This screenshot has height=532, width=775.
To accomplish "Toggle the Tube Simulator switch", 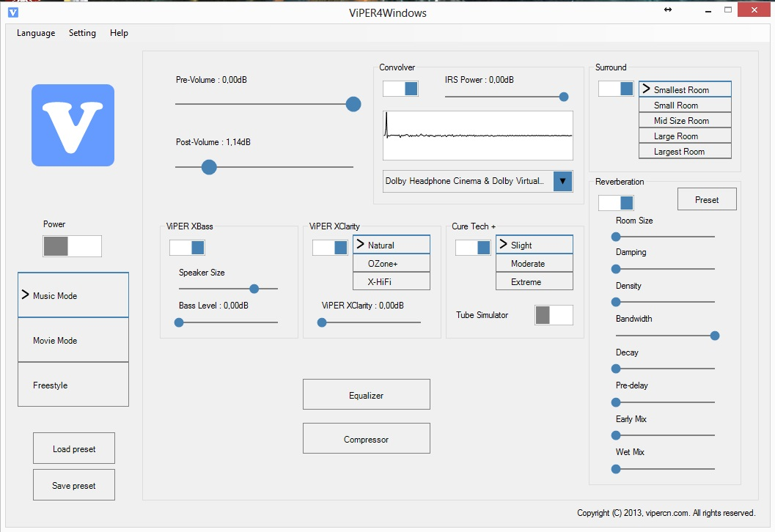I will [x=554, y=315].
